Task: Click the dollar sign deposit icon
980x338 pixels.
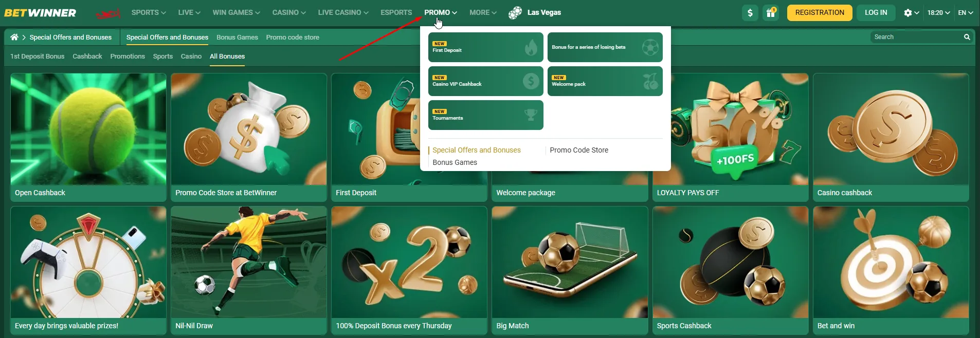Action: click(750, 13)
